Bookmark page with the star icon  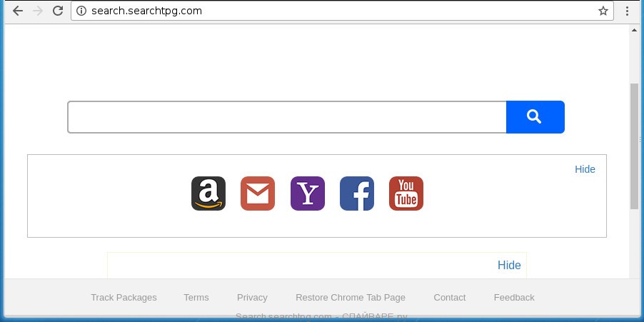coord(603,11)
